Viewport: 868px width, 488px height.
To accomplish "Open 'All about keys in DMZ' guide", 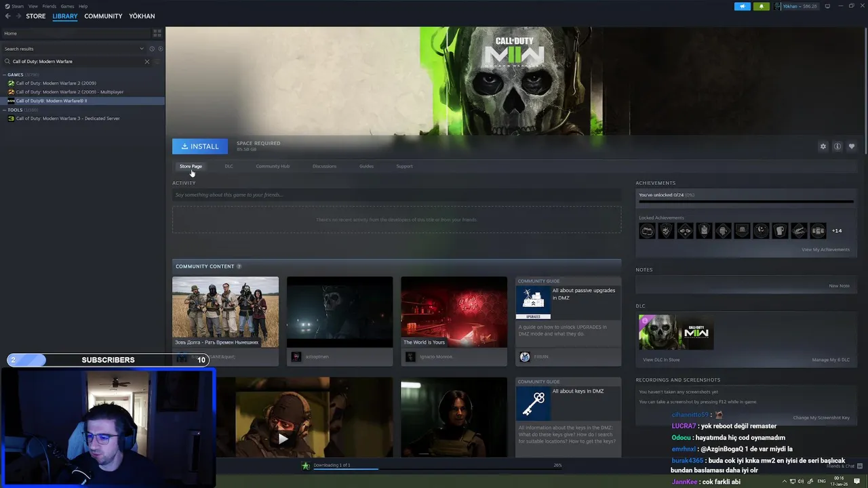I will (568, 418).
